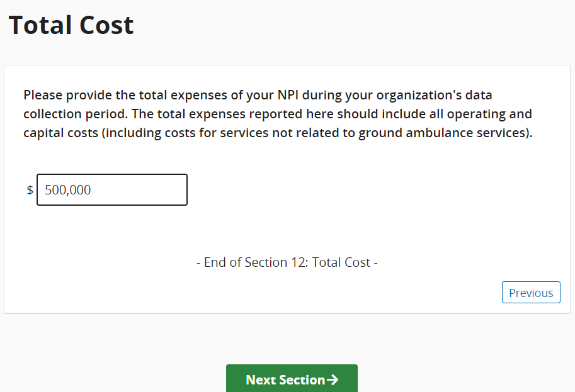Click the "End of Section 12" footer text

click(287, 262)
